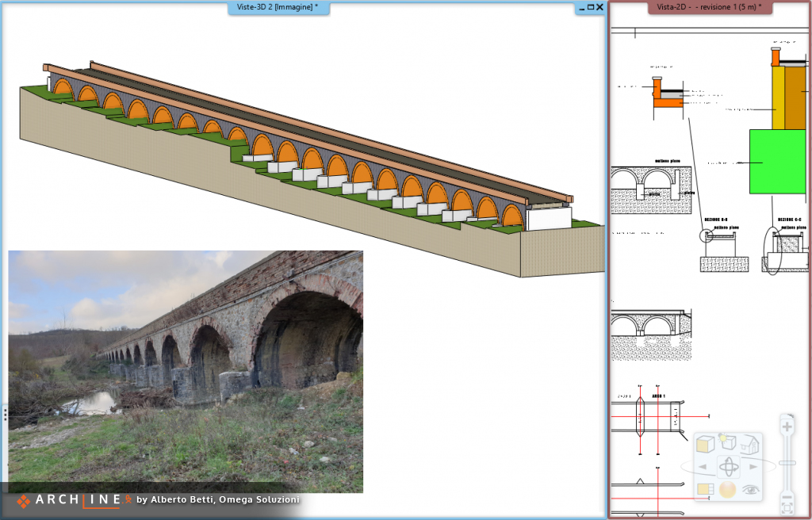Select the white abutment block in 3D model
The image size is (812, 520).
(x=549, y=218)
